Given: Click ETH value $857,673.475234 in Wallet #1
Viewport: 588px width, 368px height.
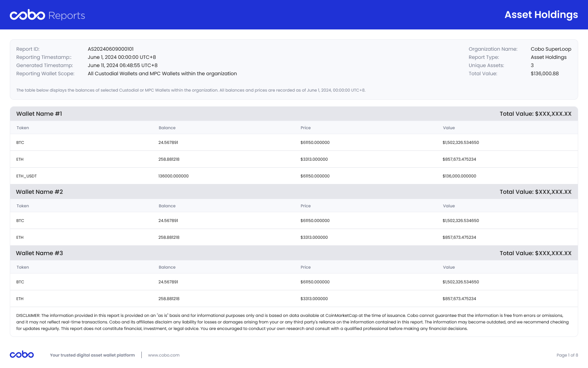Looking at the screenshot, I should click(459, 159).
